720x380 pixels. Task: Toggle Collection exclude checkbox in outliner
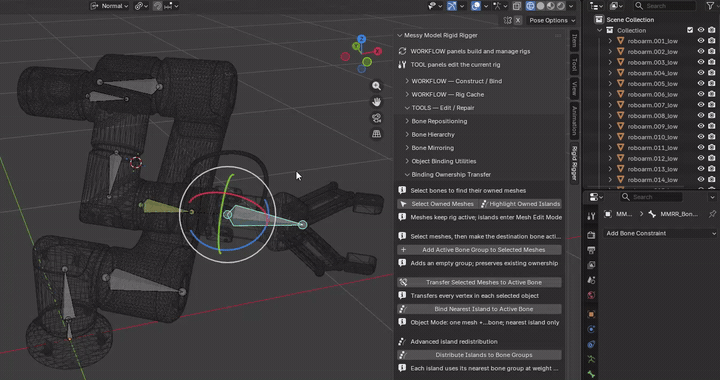point(690,30)
